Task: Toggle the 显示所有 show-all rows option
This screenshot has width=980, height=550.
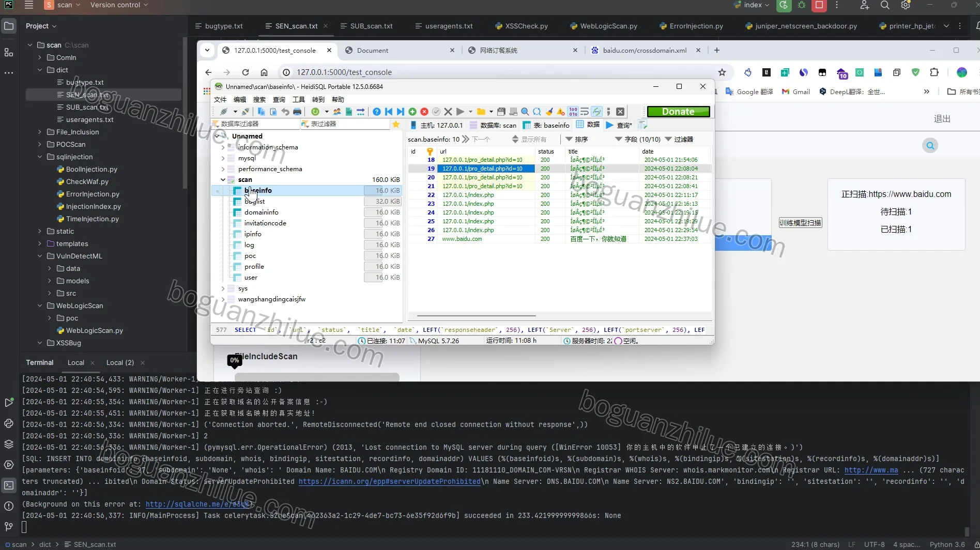Action: (x=529, y=139)
